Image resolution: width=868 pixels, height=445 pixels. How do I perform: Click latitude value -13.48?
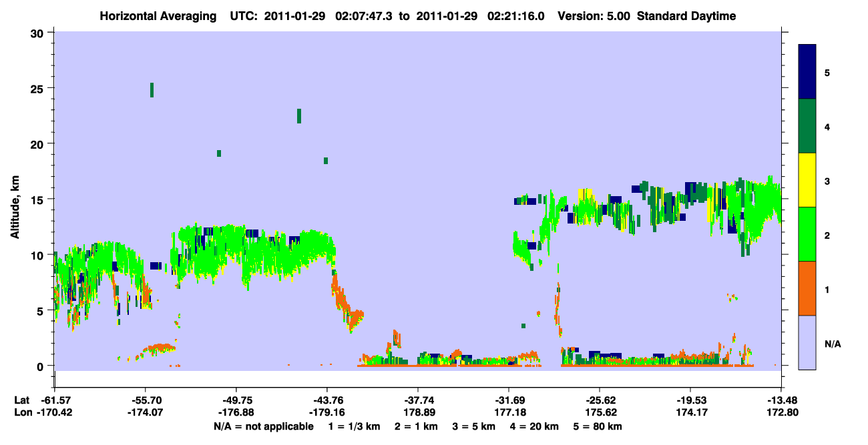(781, 400)
